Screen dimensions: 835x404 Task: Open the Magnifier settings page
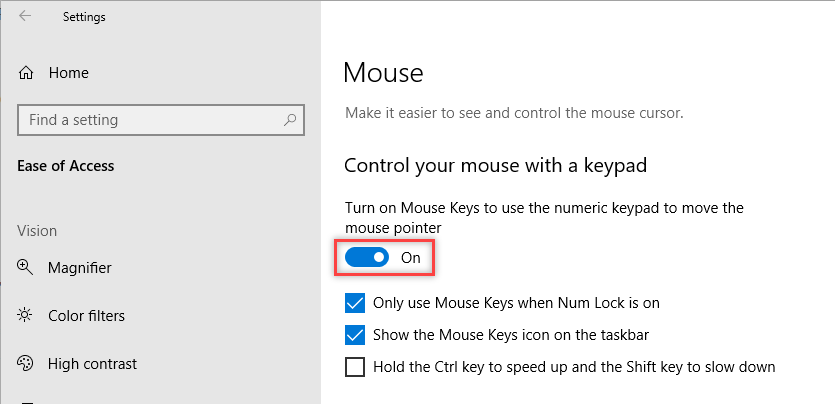80,267
